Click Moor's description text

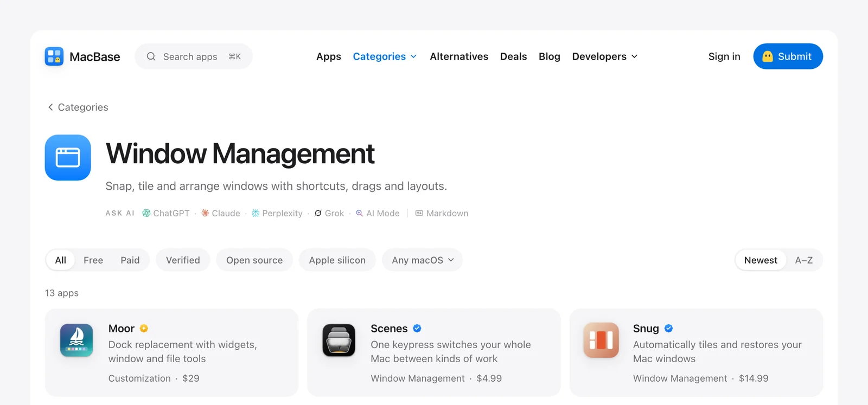182,351
